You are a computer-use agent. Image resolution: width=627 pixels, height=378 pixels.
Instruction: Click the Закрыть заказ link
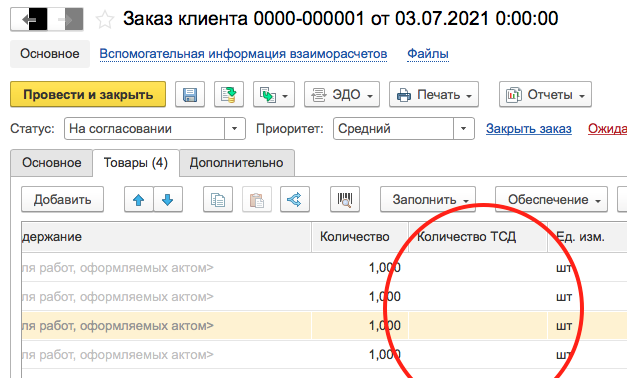tap(529, 128)
